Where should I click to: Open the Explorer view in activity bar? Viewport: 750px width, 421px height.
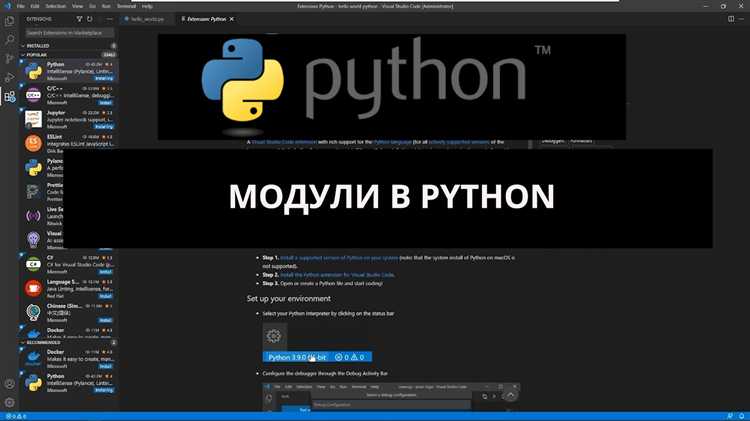[x=10, y=20]
